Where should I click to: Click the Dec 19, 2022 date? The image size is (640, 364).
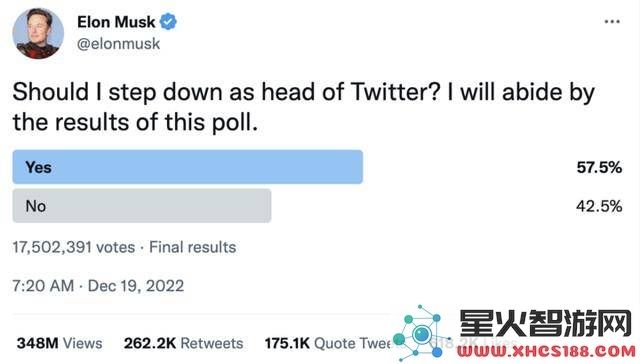point(136,286)
